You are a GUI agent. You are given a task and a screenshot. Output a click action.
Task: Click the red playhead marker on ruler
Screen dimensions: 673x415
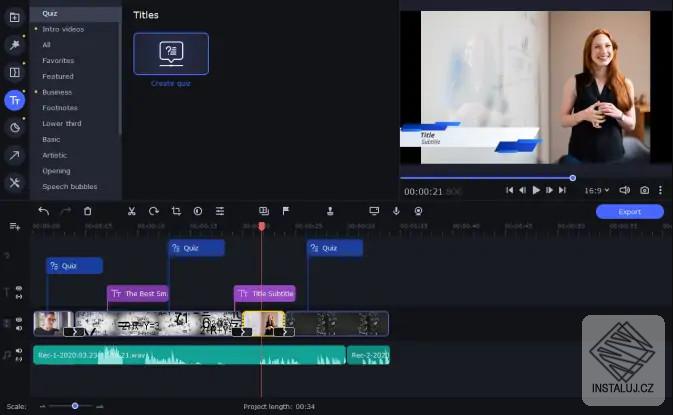tap(261, 226)
